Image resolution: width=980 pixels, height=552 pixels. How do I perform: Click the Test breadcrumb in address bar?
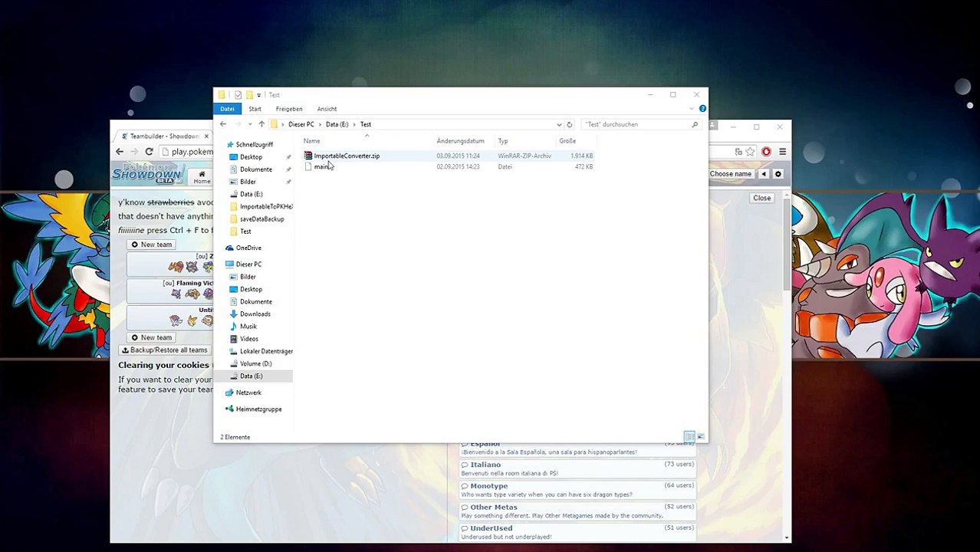[x=366, y=124]
